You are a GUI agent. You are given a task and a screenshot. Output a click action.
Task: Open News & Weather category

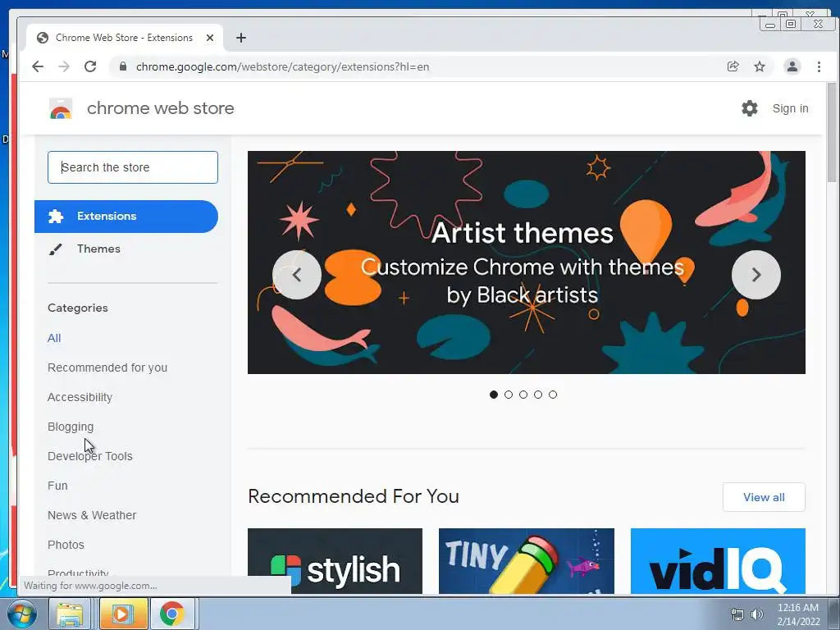92,515
